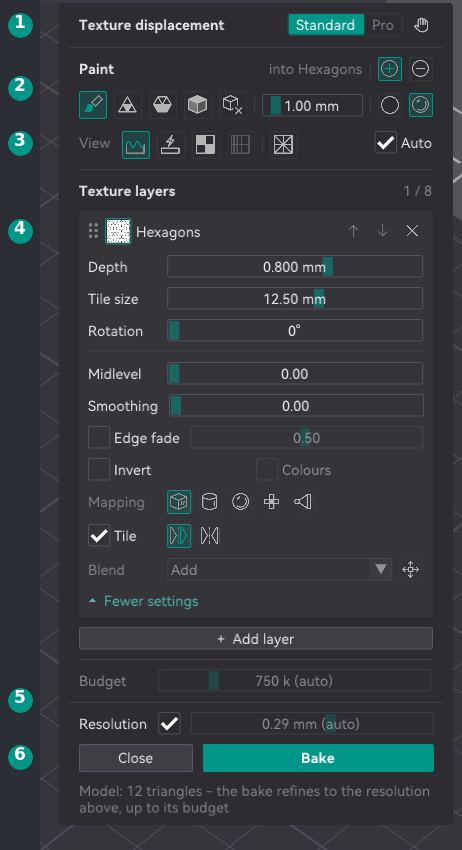462x850 pixels.
Task: Click the Hexagons layer name
Action: pos(168,232)
